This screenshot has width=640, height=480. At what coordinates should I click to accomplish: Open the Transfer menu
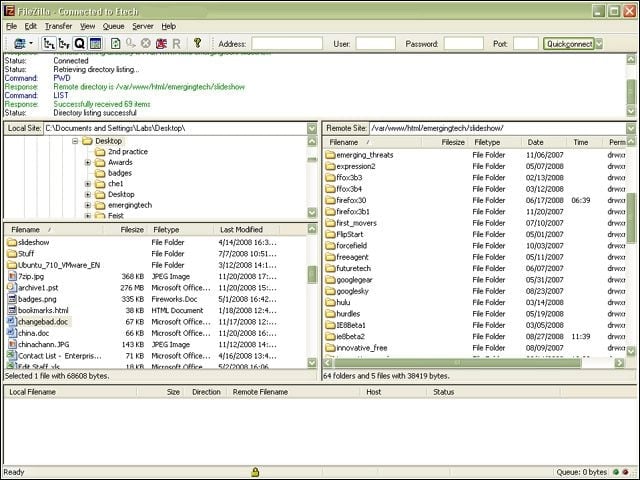coord(58,26)
